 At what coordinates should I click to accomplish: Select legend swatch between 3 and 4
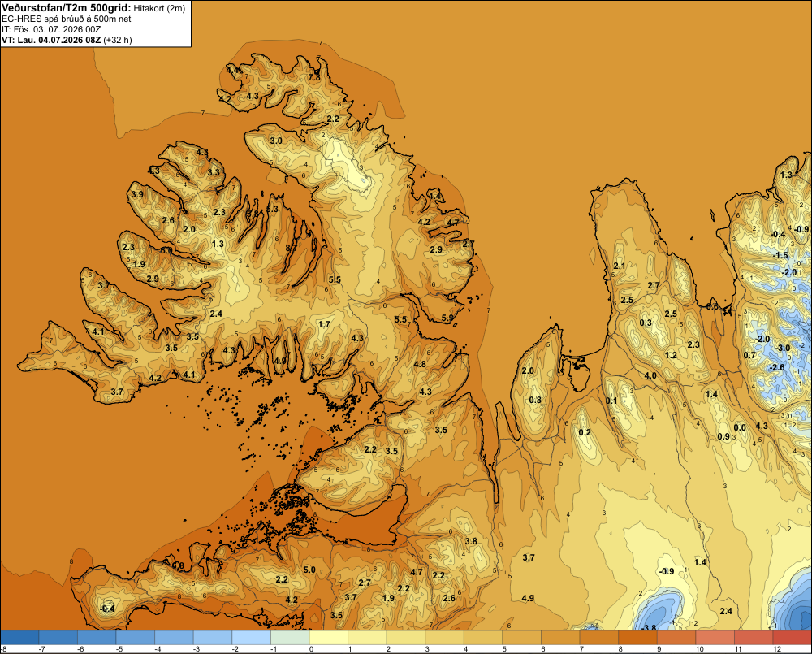(444, 637)
